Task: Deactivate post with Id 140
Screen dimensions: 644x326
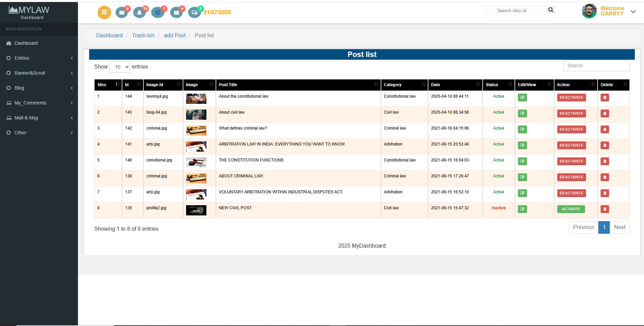Action: pyautogui.click(x=571, y=161)
